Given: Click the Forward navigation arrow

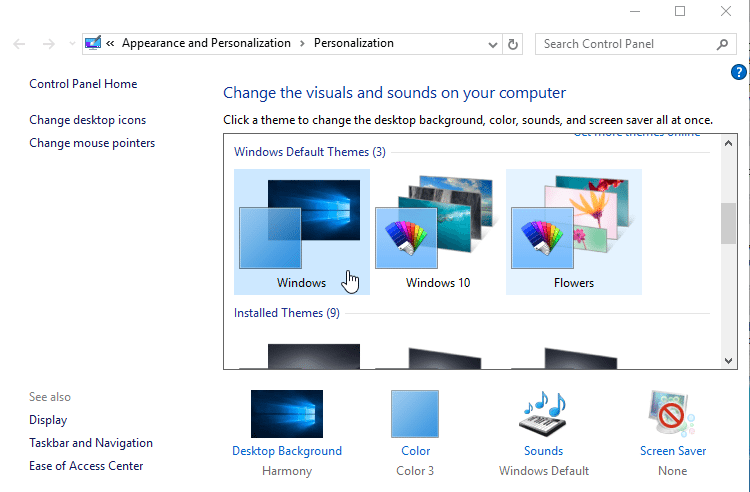Looking at the screenshot, I should [x=48, y=44].
